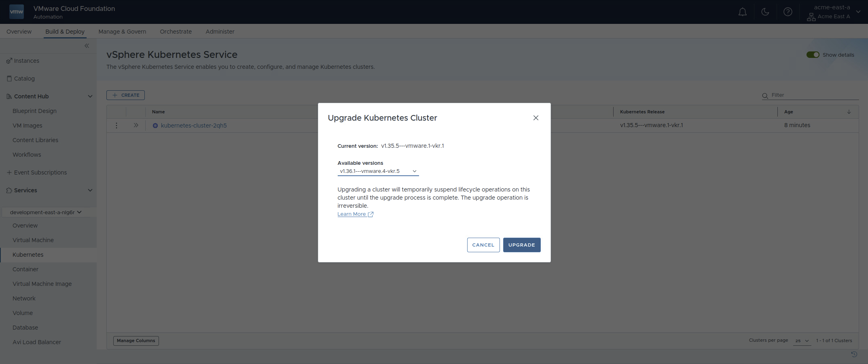Open the Available versions dropdown
Image resolution: width=868 pixels, height=364 pixels.
pos(378,171)
